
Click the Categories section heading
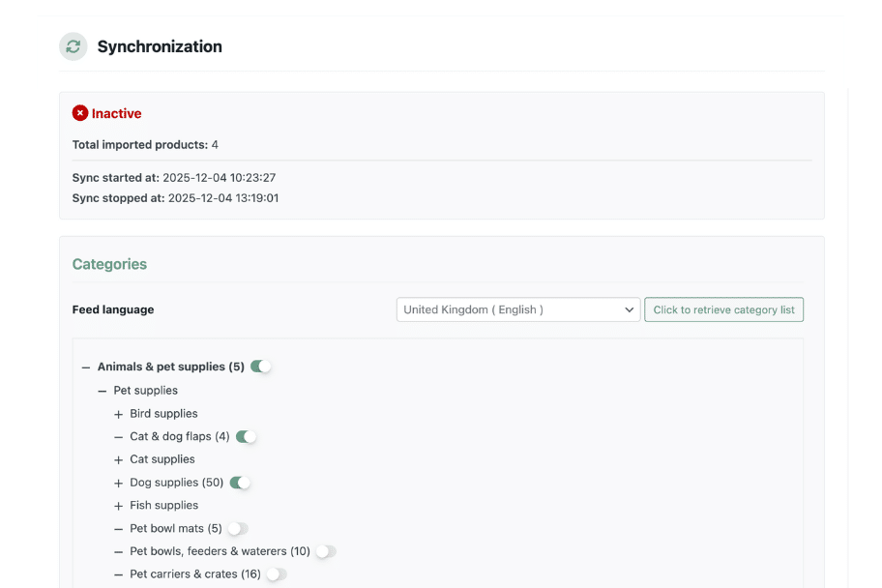point(109,264)
